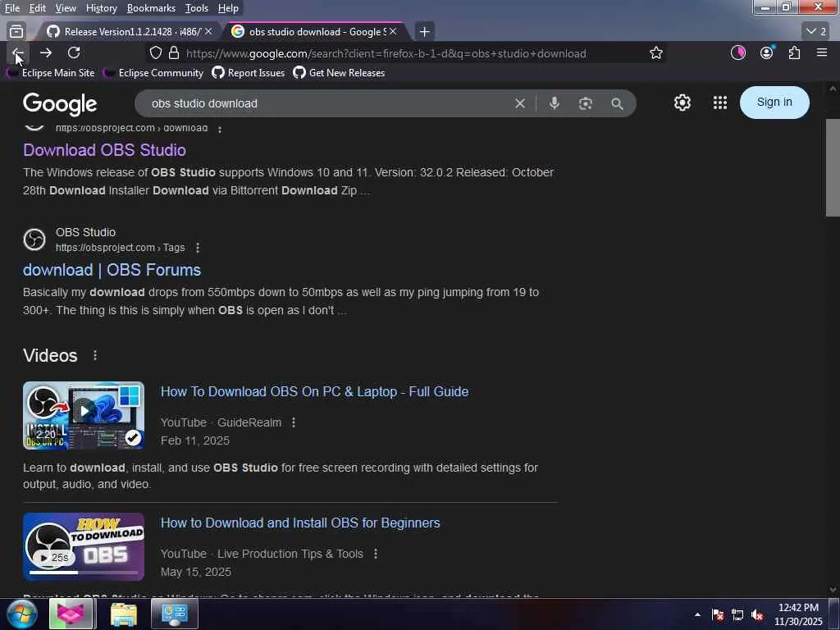The image size is (840, 630).
Task: Open How To Download OBS On PC video
Action: 314,391
